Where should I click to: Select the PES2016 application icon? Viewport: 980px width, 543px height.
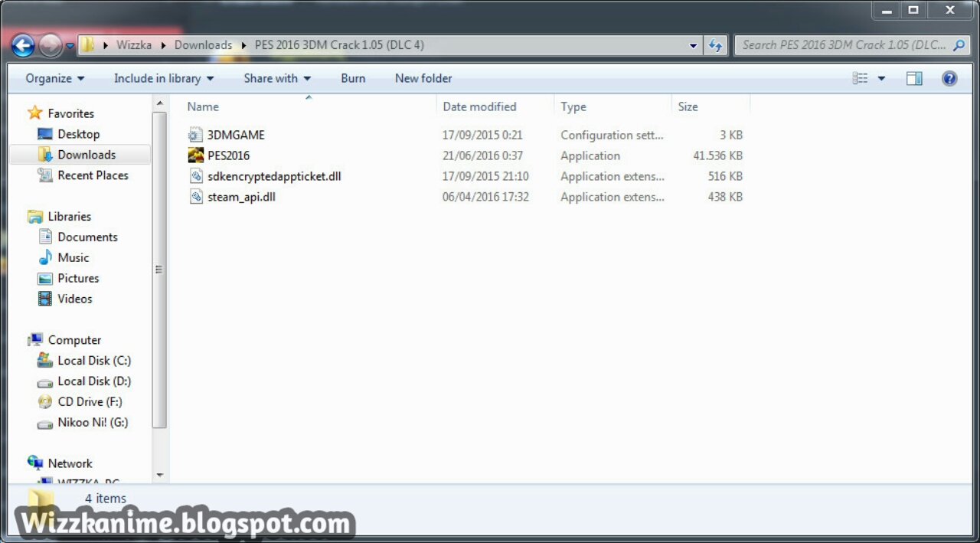[196, 155]
